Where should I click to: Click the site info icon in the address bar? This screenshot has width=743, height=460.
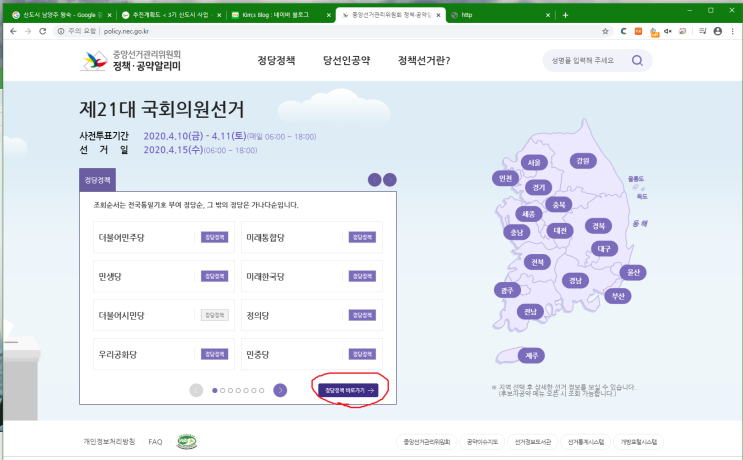(x=61, y=31)
